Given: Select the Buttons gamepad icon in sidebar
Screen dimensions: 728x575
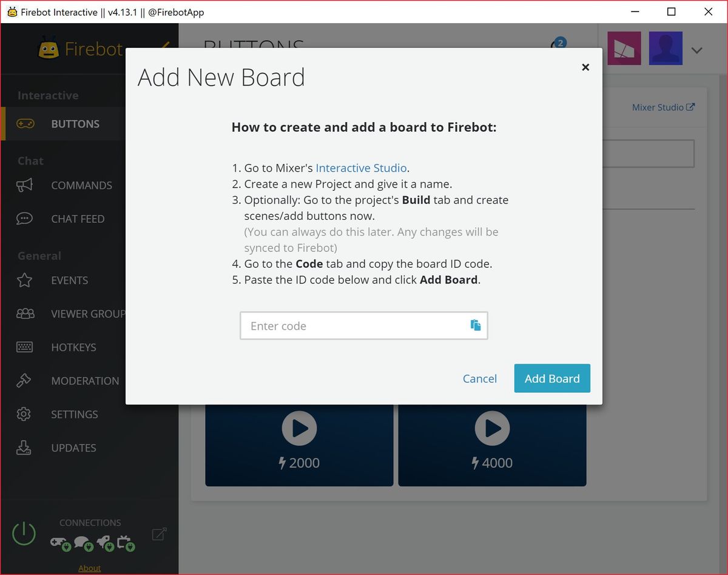Looking at the screenshot, I should point(24,123).
